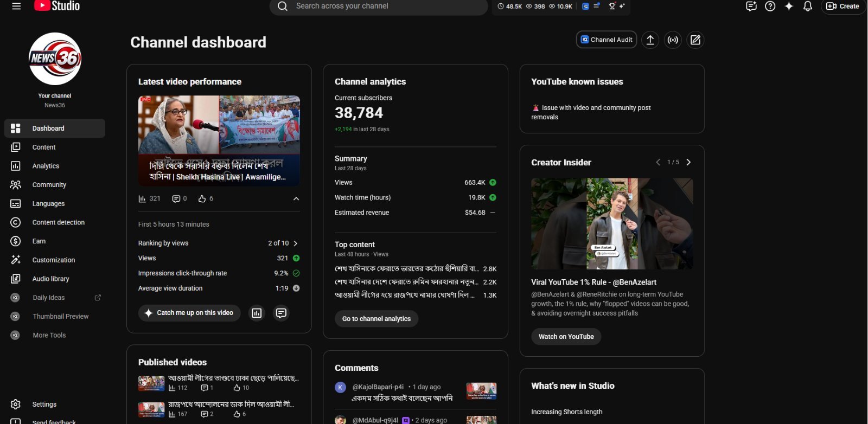This screenshot has height=424, width=868.
Task: Click the comments count icon on latest video
Action: click(179, 198)
